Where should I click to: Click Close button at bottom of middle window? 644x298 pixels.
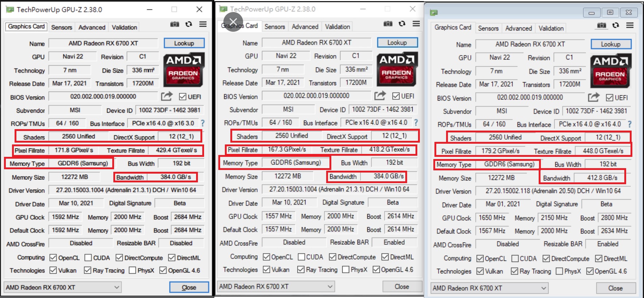coord(402,287)
